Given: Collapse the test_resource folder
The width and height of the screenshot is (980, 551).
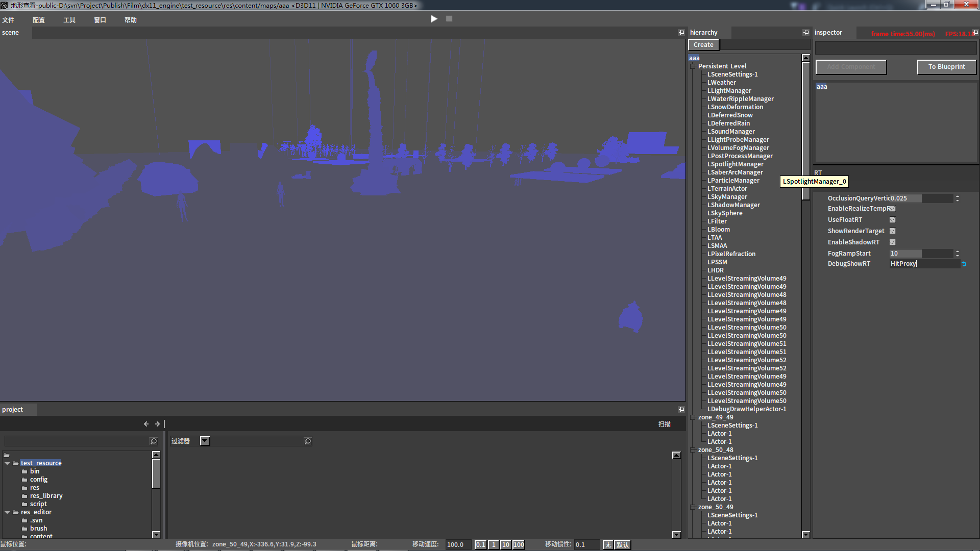Looking at the screenshot, I should (x=7, y=463).
